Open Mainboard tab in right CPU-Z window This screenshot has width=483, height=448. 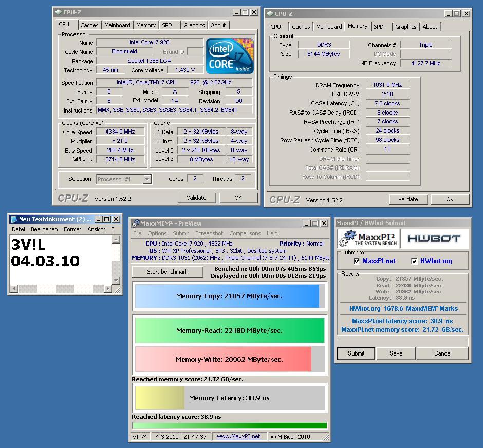coord(329,27)
